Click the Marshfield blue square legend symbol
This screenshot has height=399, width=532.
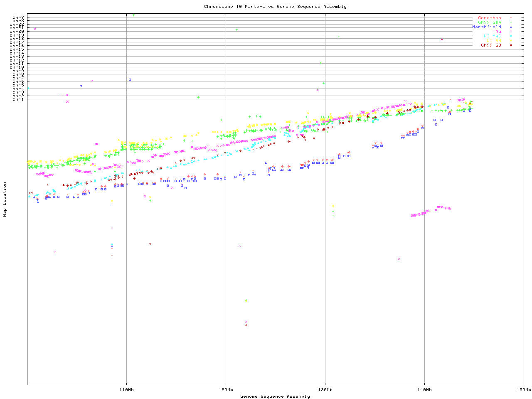point(511,27)
